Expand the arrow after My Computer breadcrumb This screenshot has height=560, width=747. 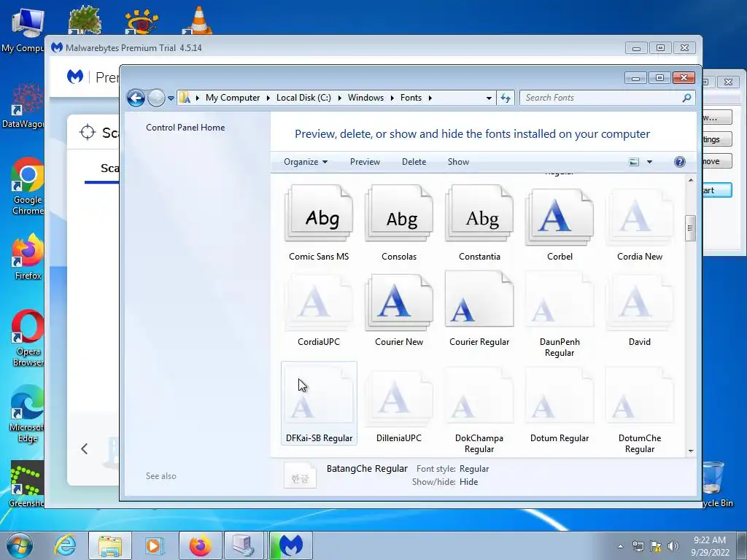268,98
